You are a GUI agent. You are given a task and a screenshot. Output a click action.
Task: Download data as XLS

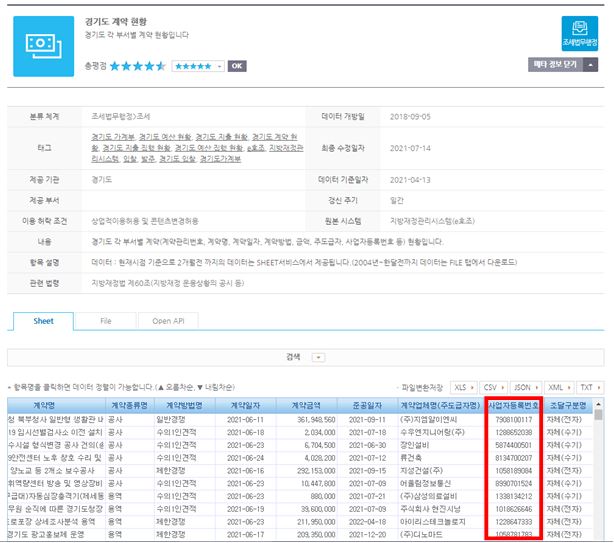pos(464,388)
